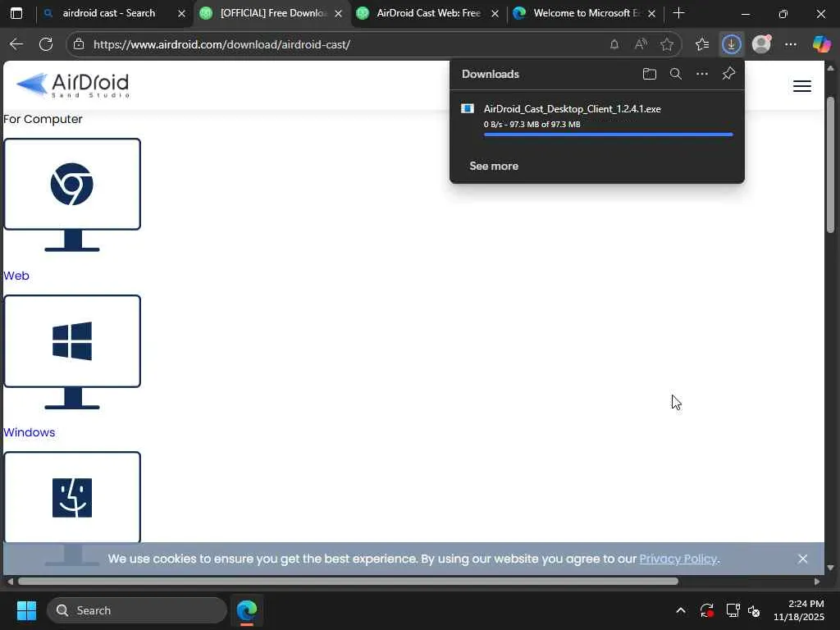Select the Windows monitor image
This screenshot has height=630, width=840.
72,352
